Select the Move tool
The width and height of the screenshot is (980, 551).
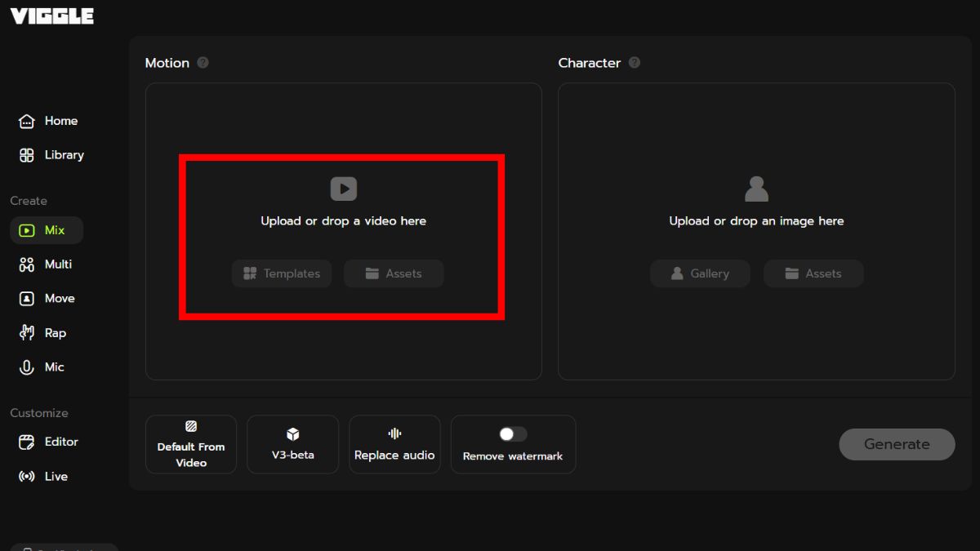point(47,298)
